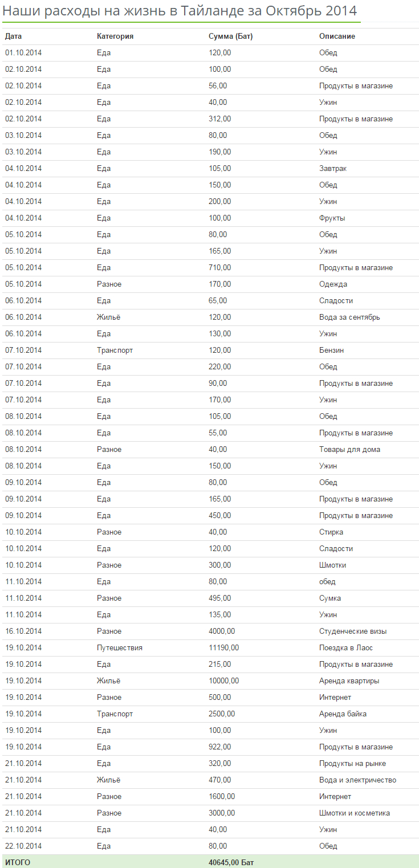This screenshot has height=868, width=419.
Task: Click the Завтрак description cell
Action: (333, 168)
